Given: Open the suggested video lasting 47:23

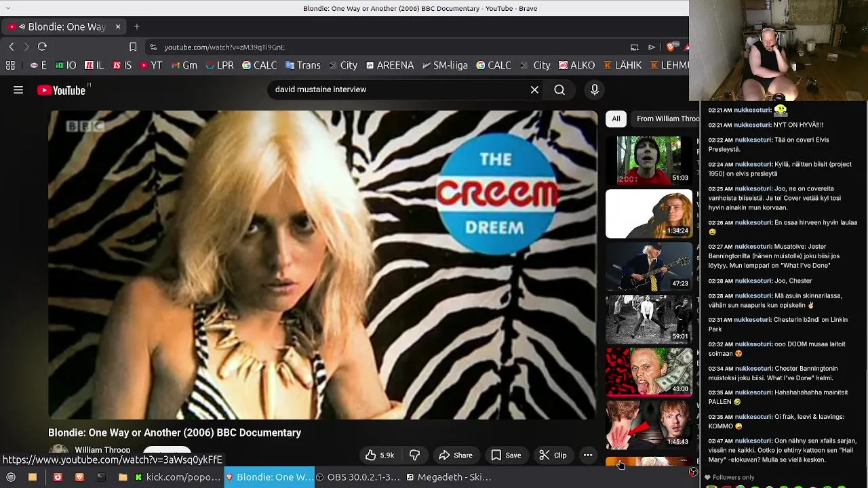Looking at the screenshot, I should pyautogui.click(x=649, y=266).
